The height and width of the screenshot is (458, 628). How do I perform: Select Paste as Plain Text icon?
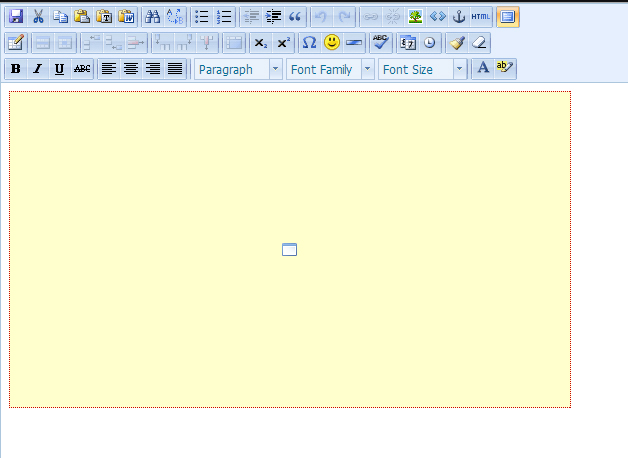pyautogui.click(x=104, y=17)
